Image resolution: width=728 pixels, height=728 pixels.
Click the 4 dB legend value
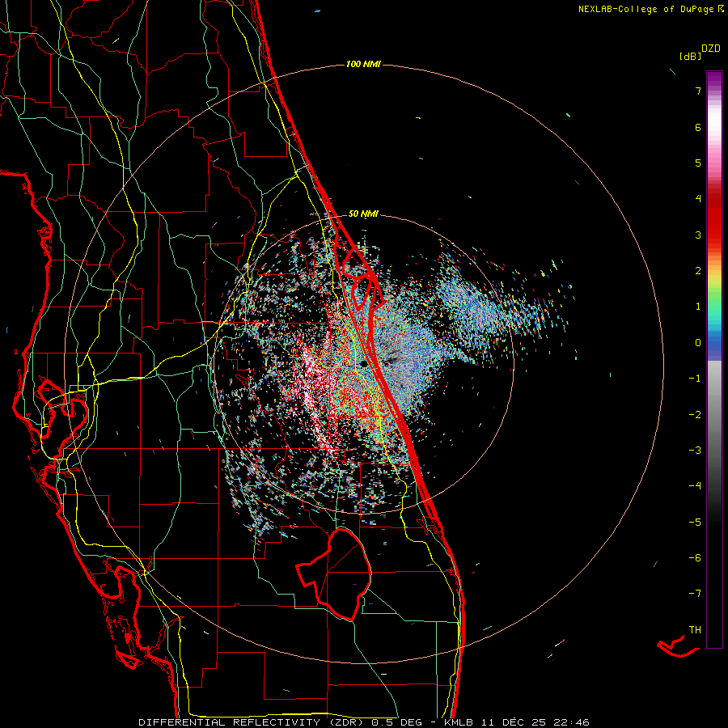698,199
